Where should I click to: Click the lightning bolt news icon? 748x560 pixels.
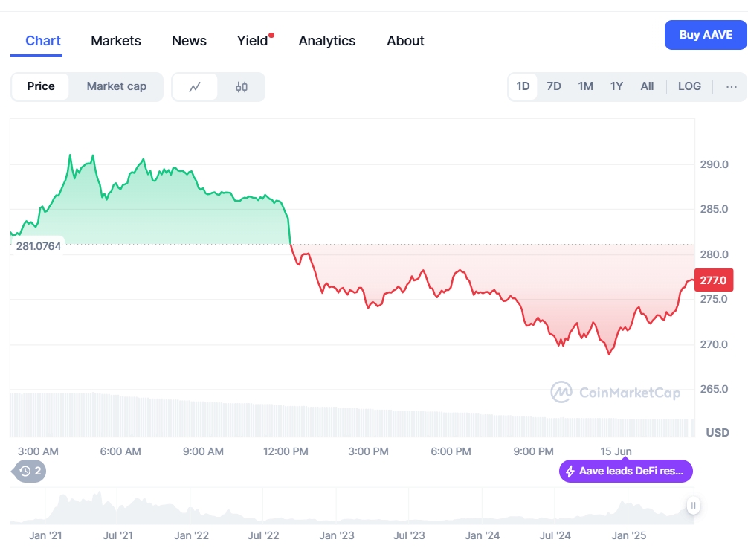point(570,472)
